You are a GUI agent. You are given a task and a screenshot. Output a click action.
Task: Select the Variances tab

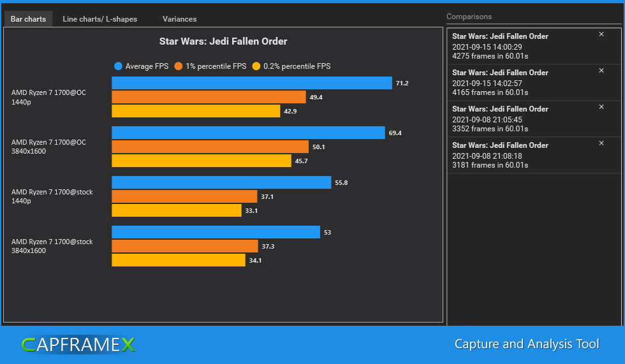pyautogui.click(x=179, y=18)
